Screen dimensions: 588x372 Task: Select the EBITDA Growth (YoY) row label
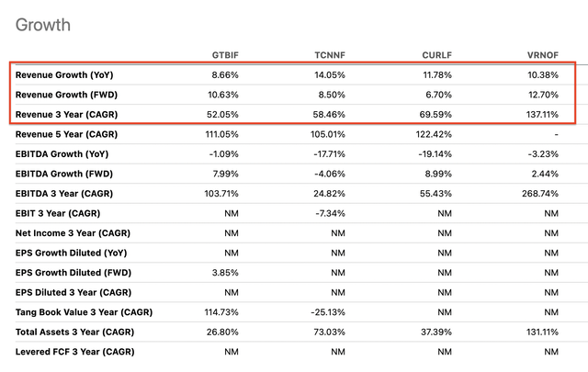click(x=62, y=154)
